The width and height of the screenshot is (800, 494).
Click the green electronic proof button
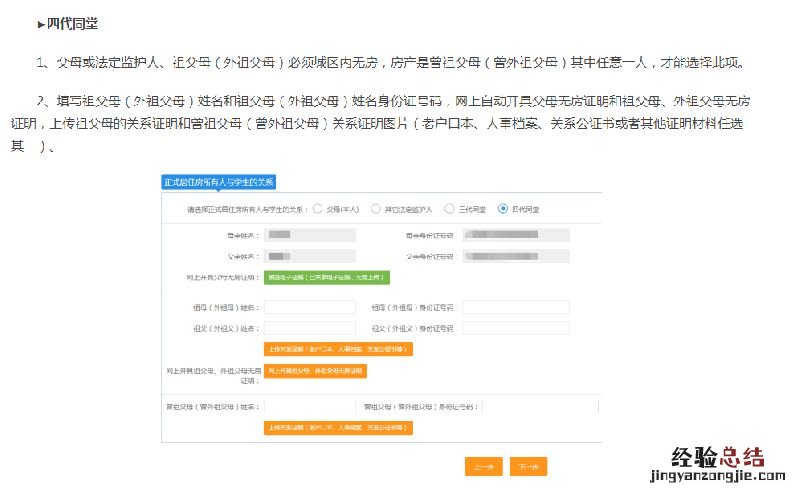[326, 277]
